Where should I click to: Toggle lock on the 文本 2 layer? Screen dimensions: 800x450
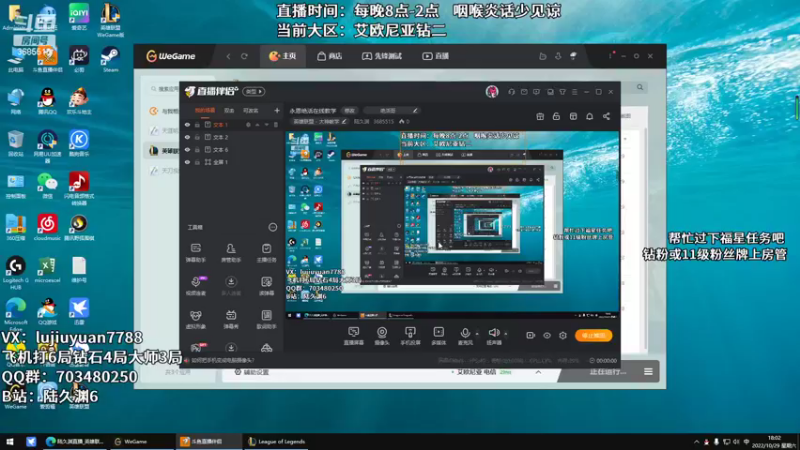point(197,137)
